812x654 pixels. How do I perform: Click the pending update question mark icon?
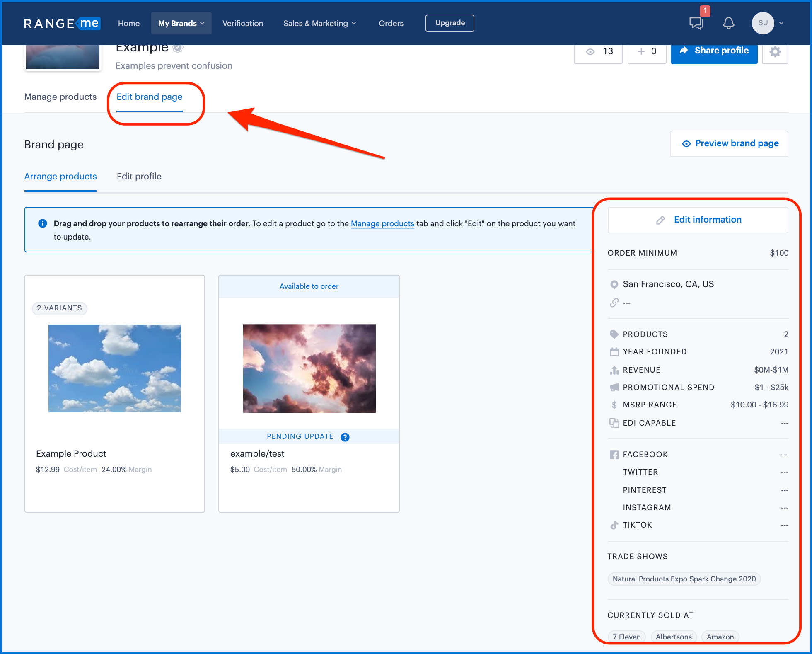(346, 436)
